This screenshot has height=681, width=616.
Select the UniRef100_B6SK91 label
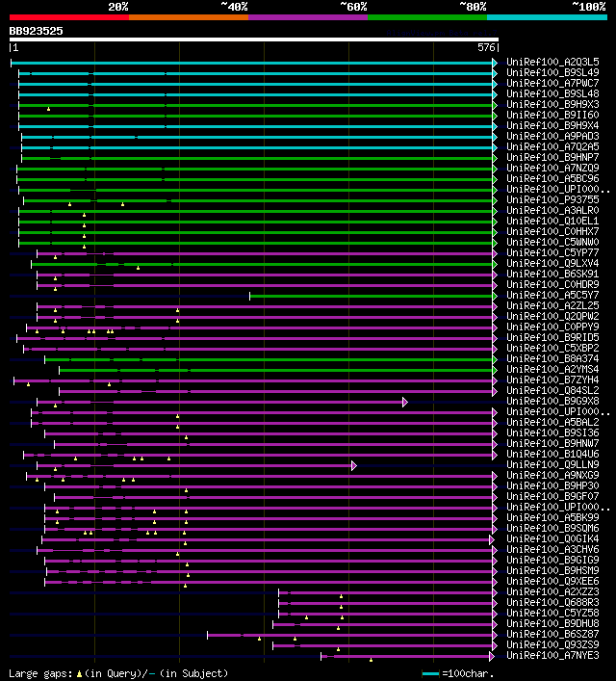click(x=552, y=275)
